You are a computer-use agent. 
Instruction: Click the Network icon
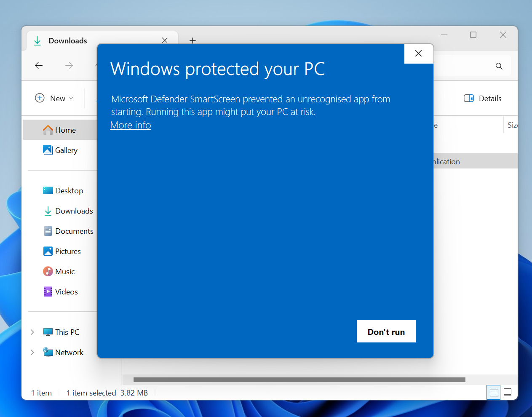click(x=48, y=352)
